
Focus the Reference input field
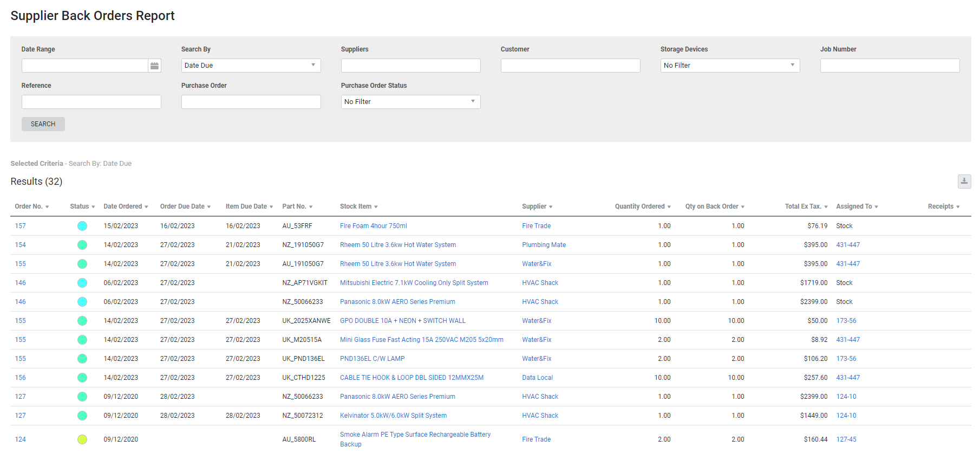[92, 102]
